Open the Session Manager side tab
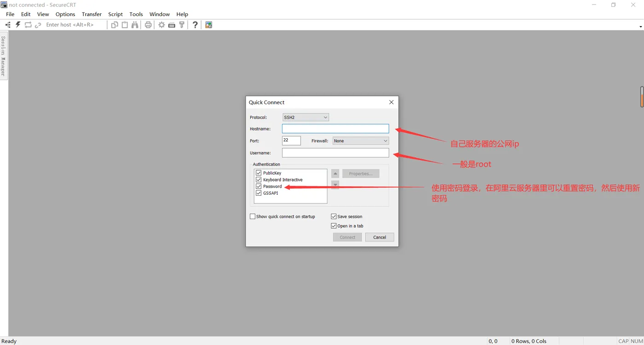The image size is (644, 345). (4, 56)
